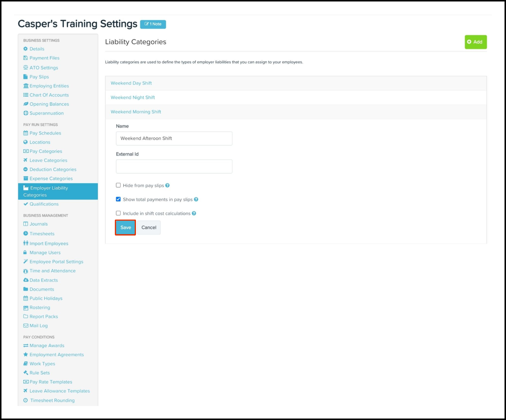Expand the Weekend Night Shift row
The image size is (506, 420).
[133, 97]
